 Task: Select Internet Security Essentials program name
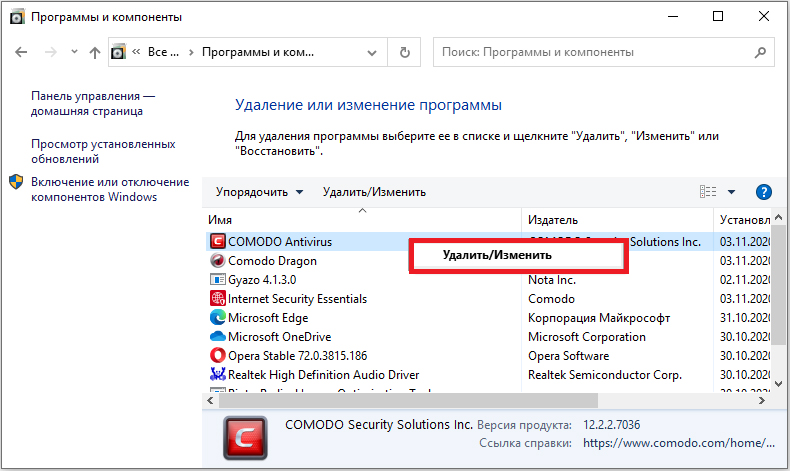(x=297, y=299)
